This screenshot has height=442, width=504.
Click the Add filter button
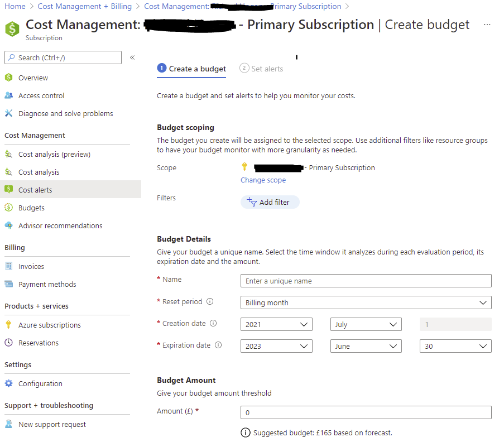270,202
